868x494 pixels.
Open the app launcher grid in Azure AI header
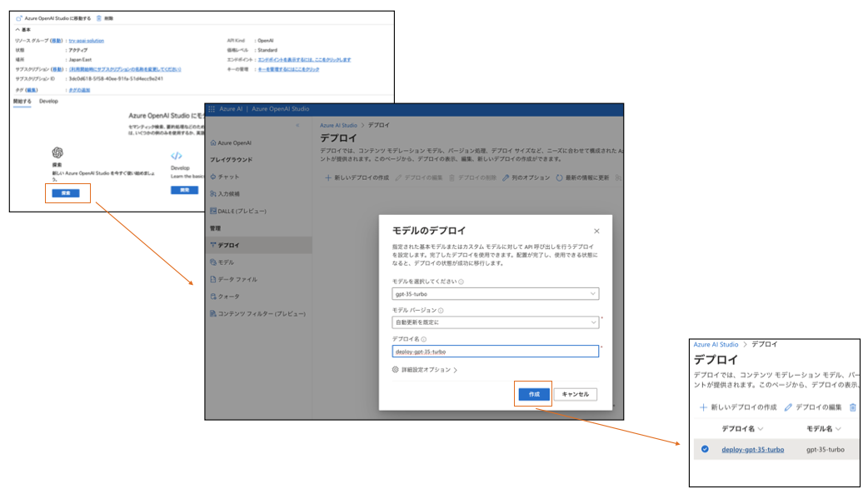pos(212,109)
